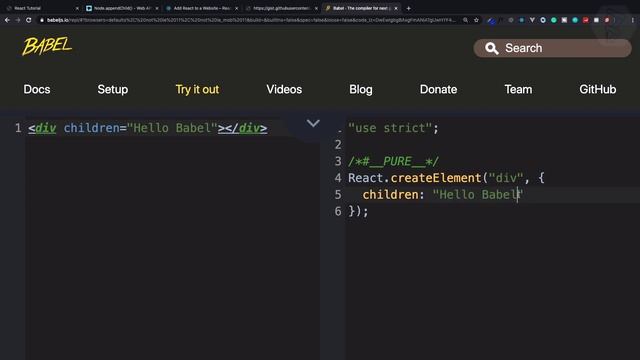Image resolution: width=640 pixels, height=360 pixels.
Task: Select the Try it out tab
Action: click(197, 89)
